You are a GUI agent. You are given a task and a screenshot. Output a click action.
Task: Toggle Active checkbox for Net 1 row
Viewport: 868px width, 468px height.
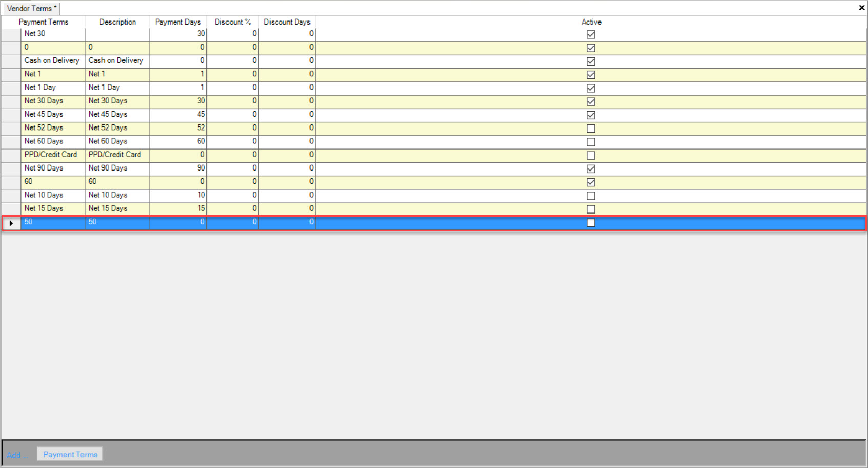591,75
